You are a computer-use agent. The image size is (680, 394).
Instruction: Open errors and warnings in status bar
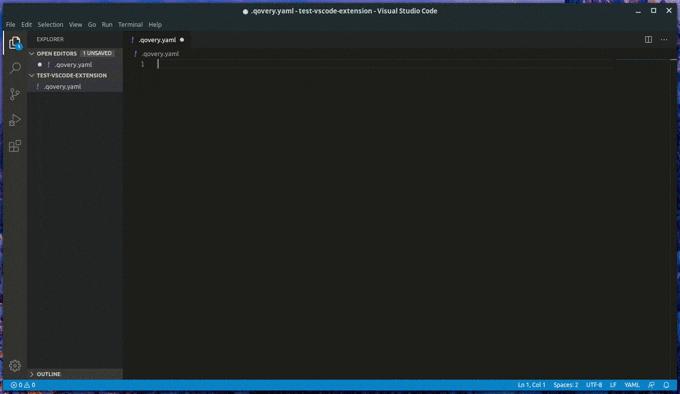coord(23,385)
